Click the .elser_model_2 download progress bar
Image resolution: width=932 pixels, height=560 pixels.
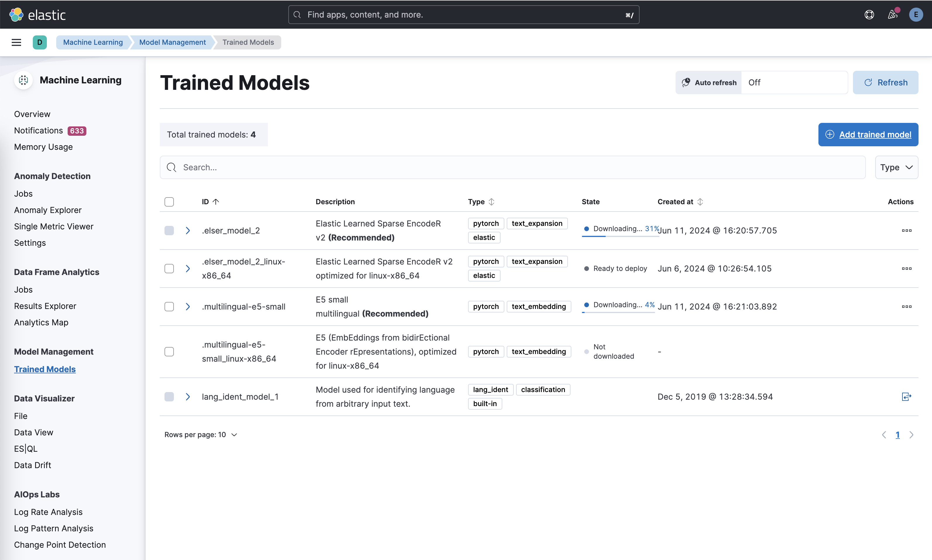(620, 236)
